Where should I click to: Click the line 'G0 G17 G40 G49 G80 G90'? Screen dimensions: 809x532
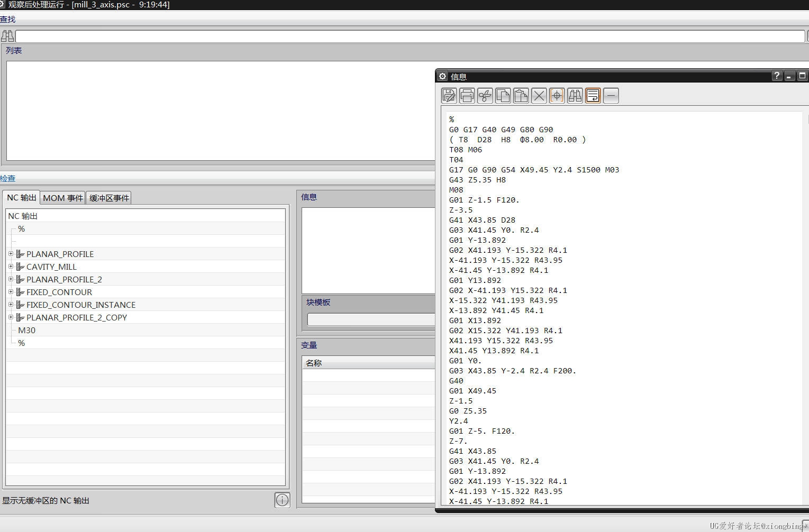[501, 130]
